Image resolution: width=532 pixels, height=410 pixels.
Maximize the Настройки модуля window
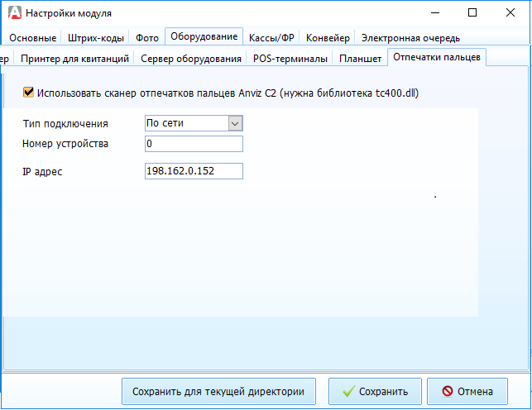[x=472, y=13]
